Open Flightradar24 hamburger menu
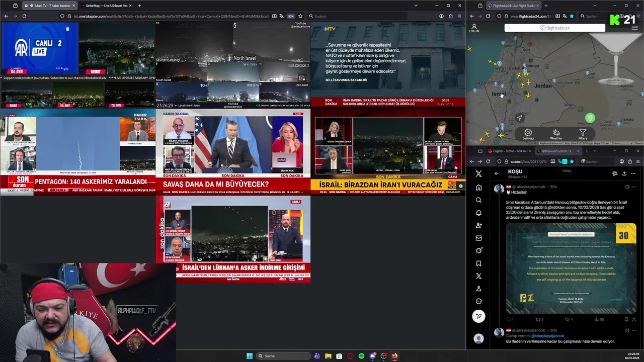The height and width of the screenshot is (362, 644). (635, 28)
